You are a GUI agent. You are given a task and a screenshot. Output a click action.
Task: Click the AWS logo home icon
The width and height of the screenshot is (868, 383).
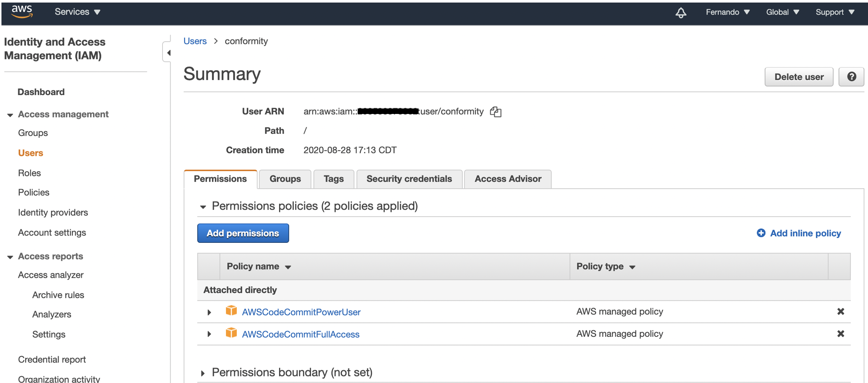point(22,12)
